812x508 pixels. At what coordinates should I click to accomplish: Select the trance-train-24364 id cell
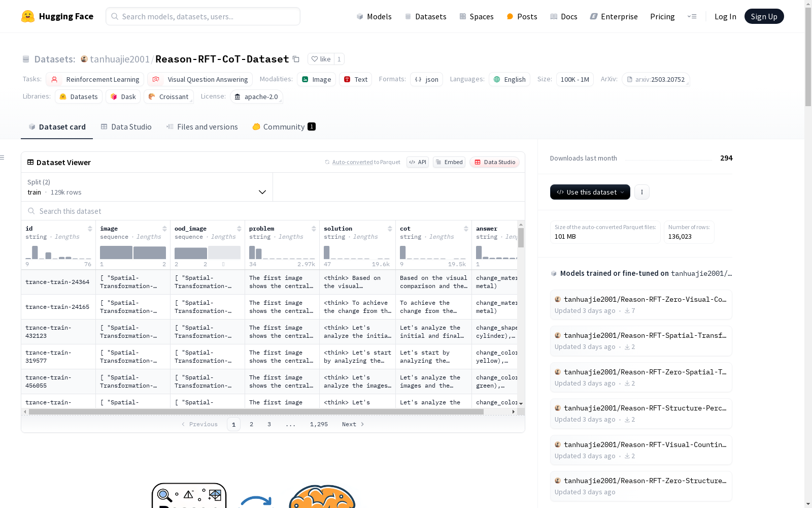(x=58, y=282)
